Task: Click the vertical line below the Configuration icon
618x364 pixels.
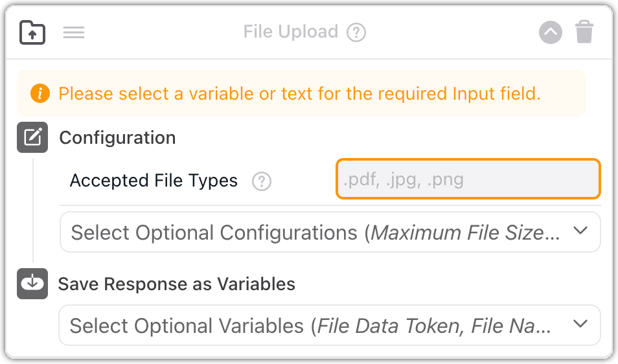Action: coord(33,207)
